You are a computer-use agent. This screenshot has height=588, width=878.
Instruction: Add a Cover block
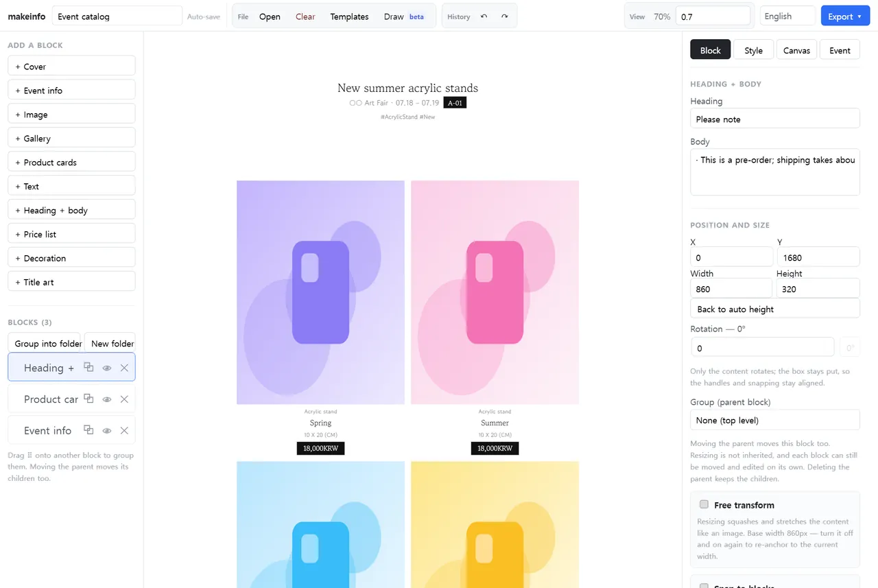pos(71,67)
